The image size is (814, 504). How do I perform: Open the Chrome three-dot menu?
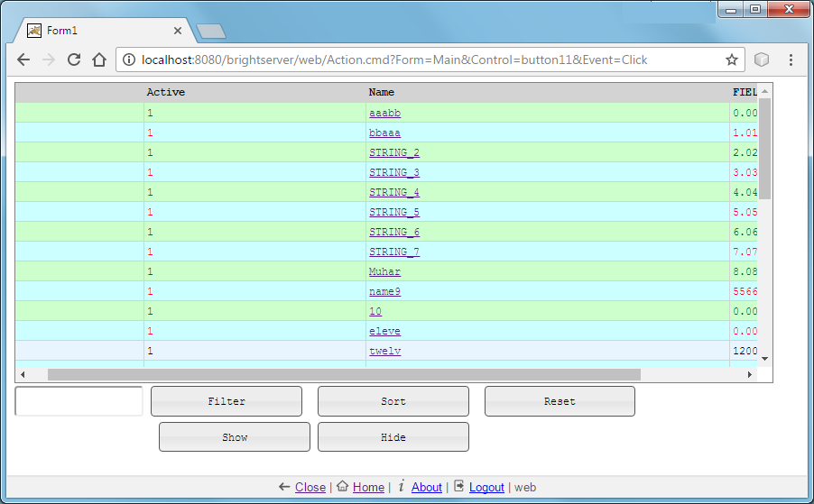(791, 60)
